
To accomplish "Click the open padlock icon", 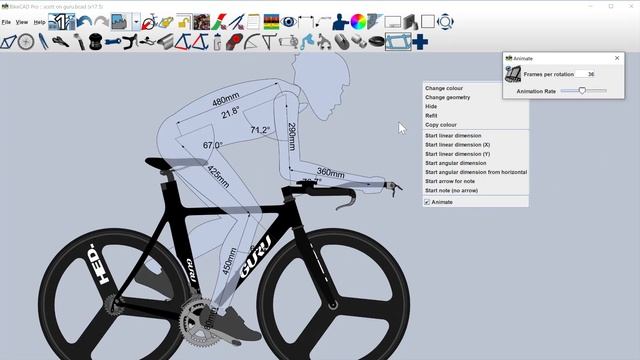I will [184, 22].
